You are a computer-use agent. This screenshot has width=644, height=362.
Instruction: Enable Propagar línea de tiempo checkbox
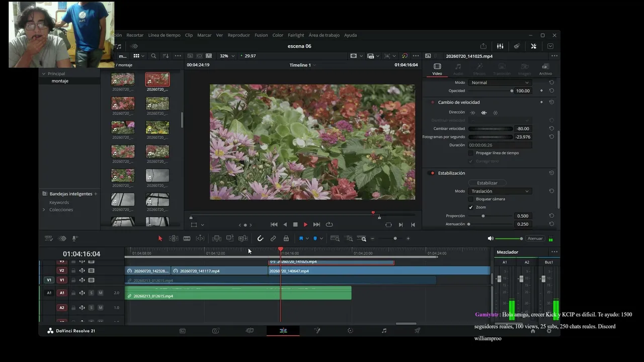471,153
